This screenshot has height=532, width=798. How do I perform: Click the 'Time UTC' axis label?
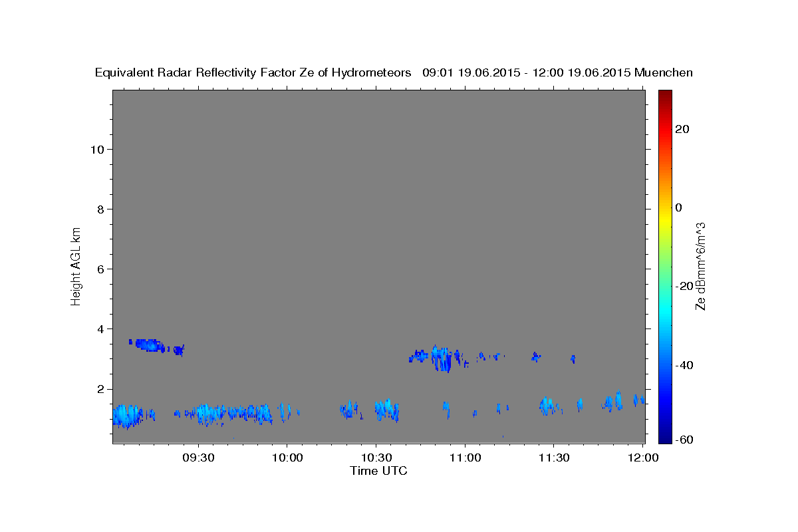coord(378,471)
